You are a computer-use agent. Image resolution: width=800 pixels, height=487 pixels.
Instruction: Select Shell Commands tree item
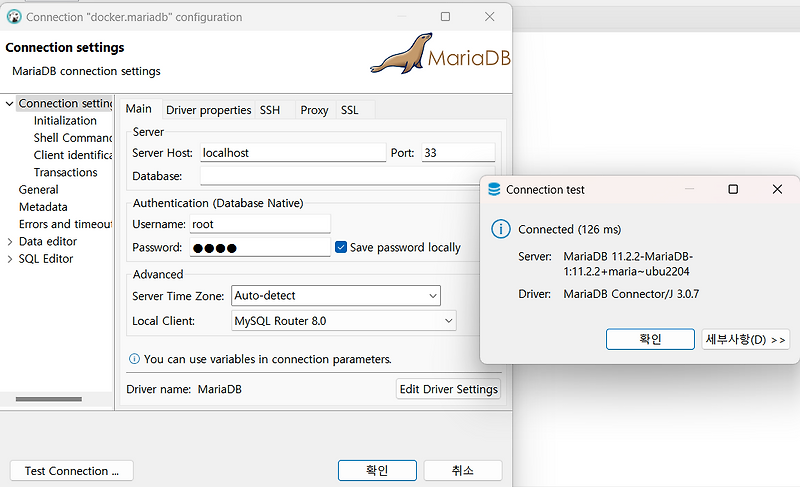point(72,138)
